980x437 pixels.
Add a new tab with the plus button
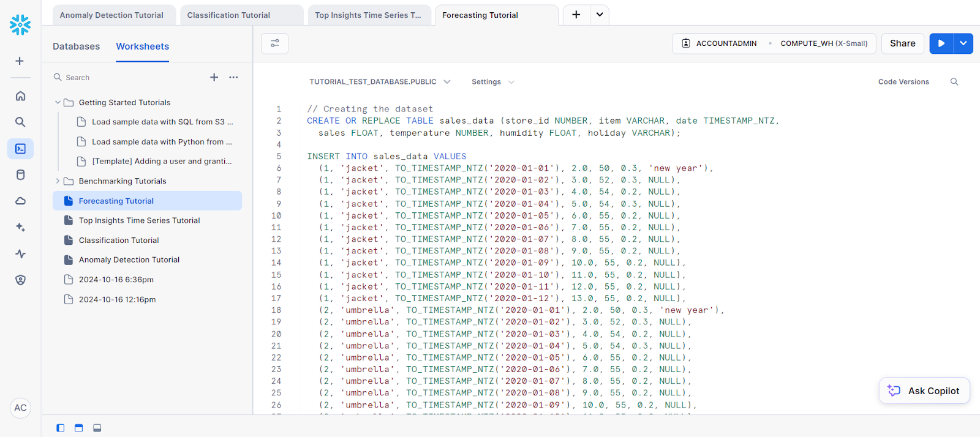pyautogui.click(x=576, y=15)
